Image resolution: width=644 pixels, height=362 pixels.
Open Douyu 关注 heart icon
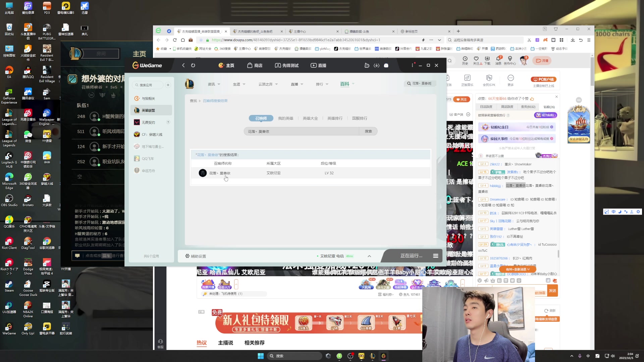tap(476, 60)
